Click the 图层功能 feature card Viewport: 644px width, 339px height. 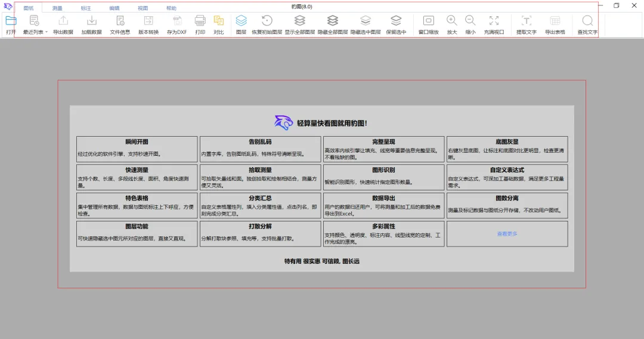[137, 234]
